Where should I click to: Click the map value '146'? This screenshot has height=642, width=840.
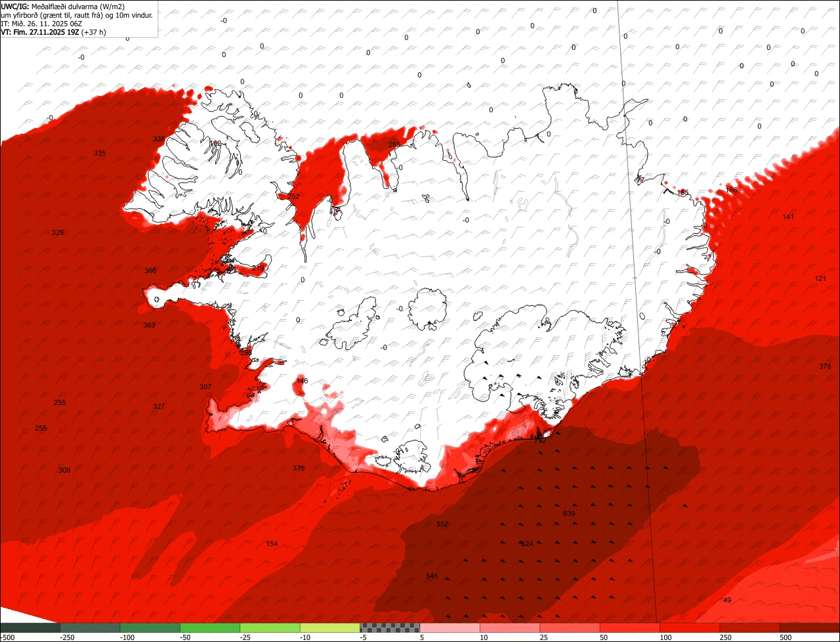(x=302, y=381)
